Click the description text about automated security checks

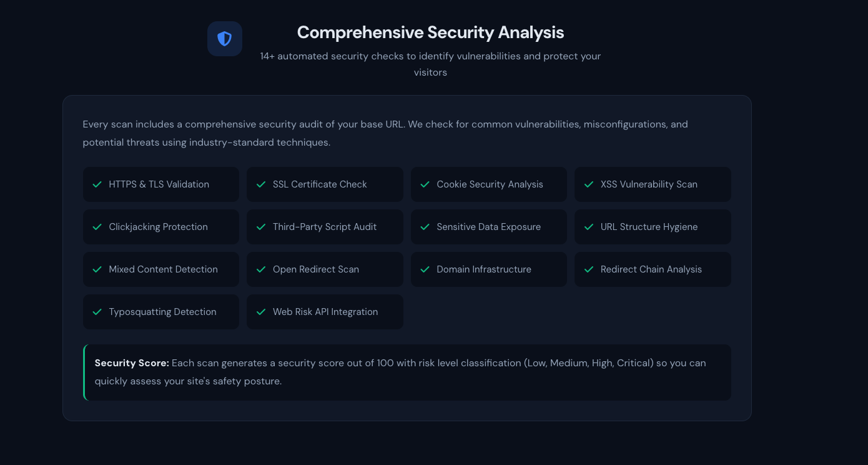(x=430, y=64)
